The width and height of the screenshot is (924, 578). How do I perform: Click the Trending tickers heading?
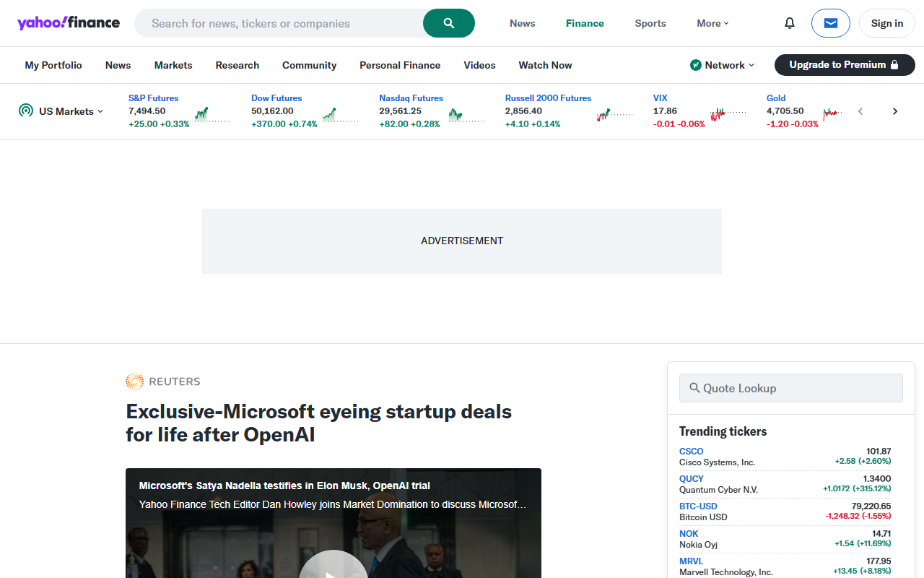(723, 431)
